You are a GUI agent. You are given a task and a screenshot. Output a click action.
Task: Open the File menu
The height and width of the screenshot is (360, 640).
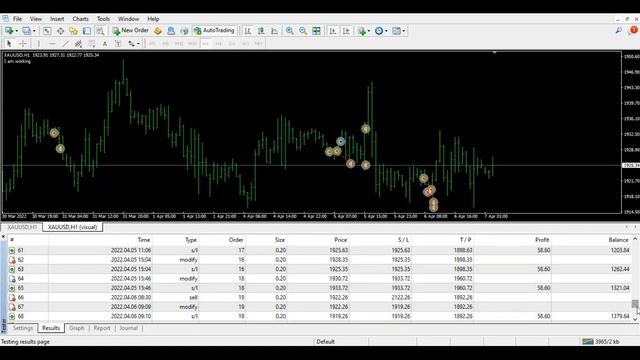tap(17, 19)
